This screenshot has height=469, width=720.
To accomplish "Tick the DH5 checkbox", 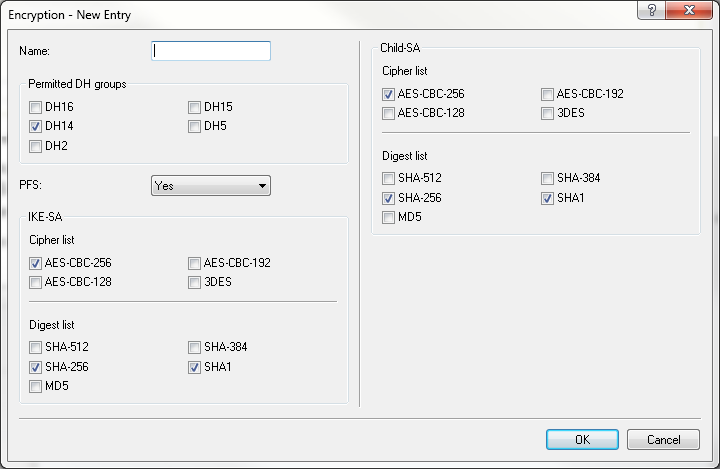I will [195, 127].
